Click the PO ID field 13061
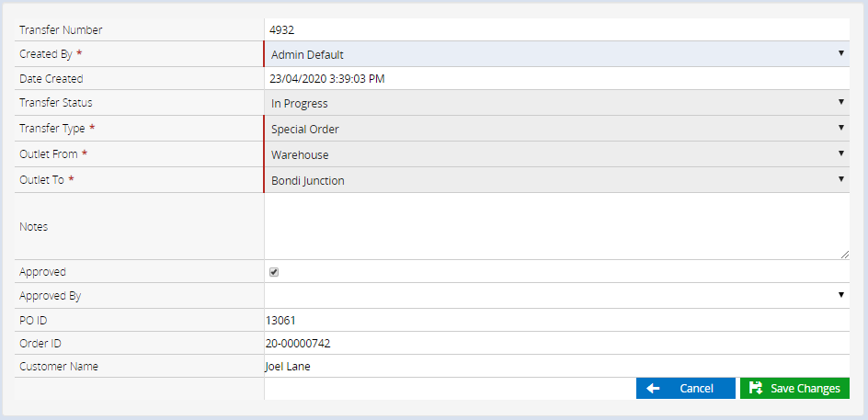The image size is (868, 420). click(x=557, y=320)
